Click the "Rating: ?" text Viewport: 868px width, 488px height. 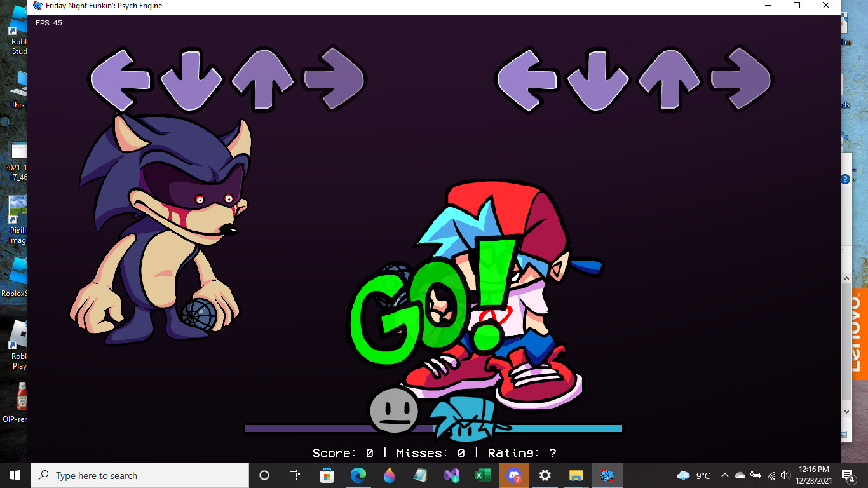522,453
